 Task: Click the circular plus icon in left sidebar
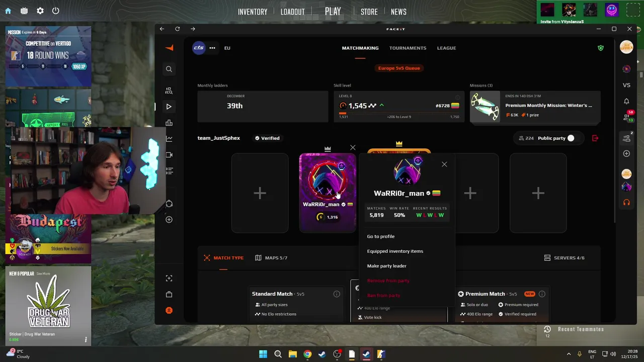169,220
